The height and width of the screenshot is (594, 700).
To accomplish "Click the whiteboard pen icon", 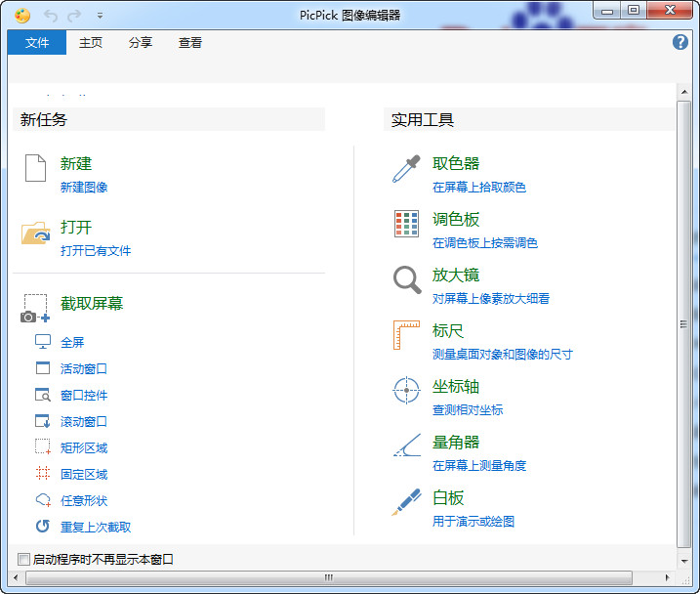I will (x=407, y=502).
